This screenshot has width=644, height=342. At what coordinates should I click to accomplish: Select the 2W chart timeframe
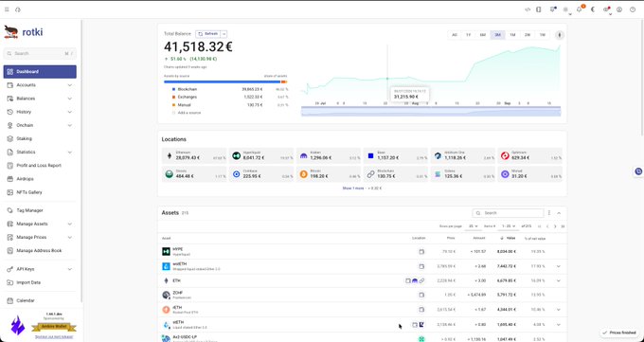528,35
